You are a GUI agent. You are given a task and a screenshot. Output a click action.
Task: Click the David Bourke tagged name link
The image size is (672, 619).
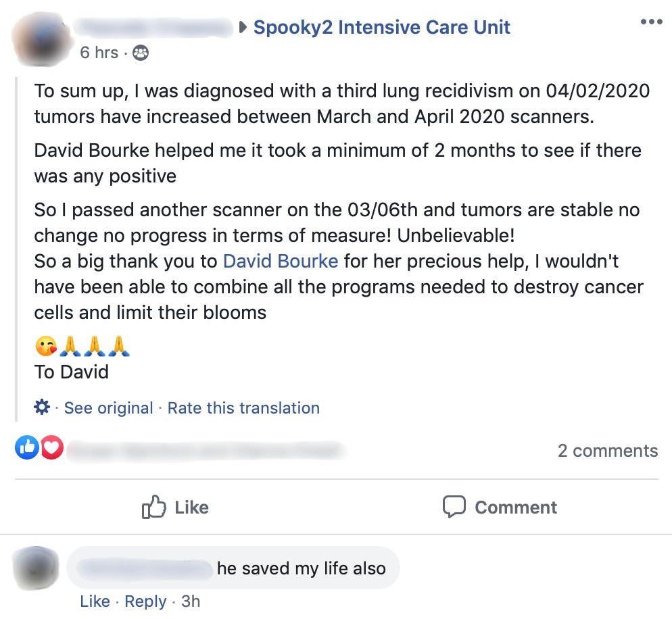281,261
